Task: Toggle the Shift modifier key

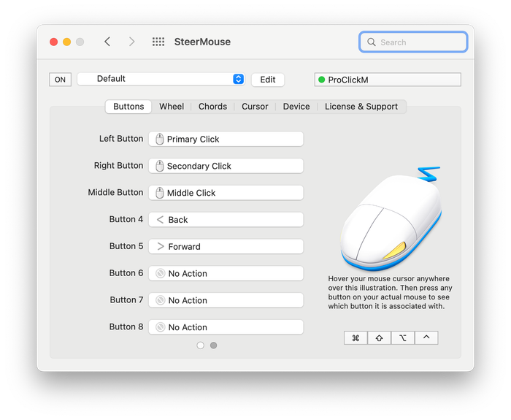Action: point(379,337)
